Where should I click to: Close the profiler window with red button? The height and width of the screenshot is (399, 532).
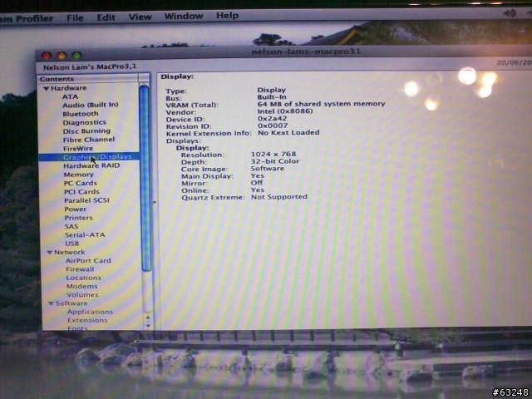point(47,56)
